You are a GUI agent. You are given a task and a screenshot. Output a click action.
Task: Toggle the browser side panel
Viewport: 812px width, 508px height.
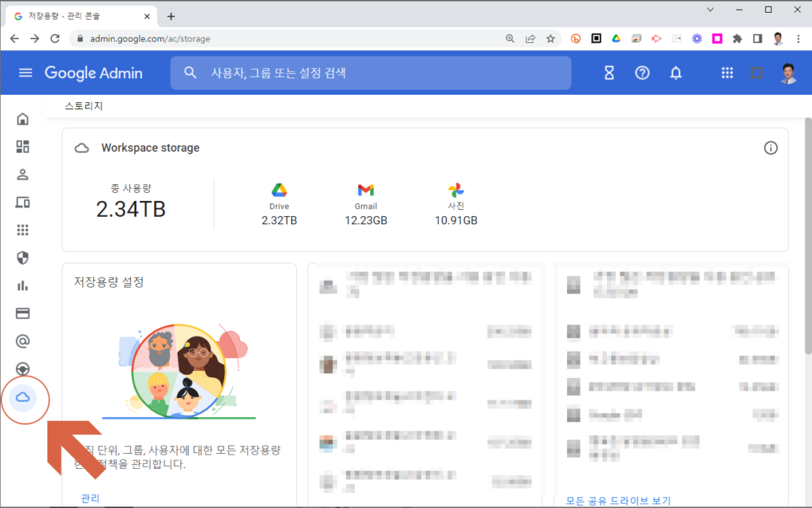point(758,39)
